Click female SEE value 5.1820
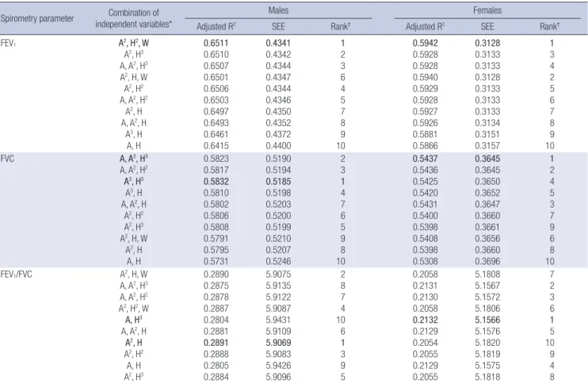 click(487, 343)
